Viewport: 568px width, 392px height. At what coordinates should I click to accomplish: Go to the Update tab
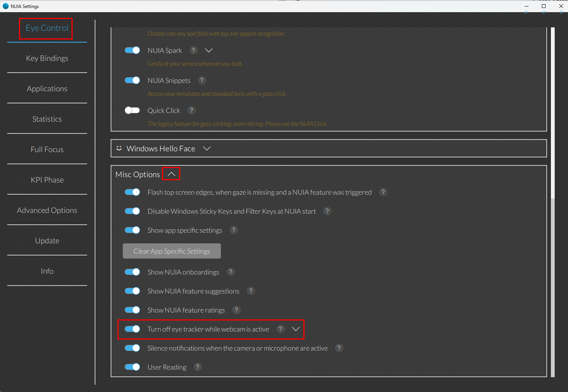point(47,241)
